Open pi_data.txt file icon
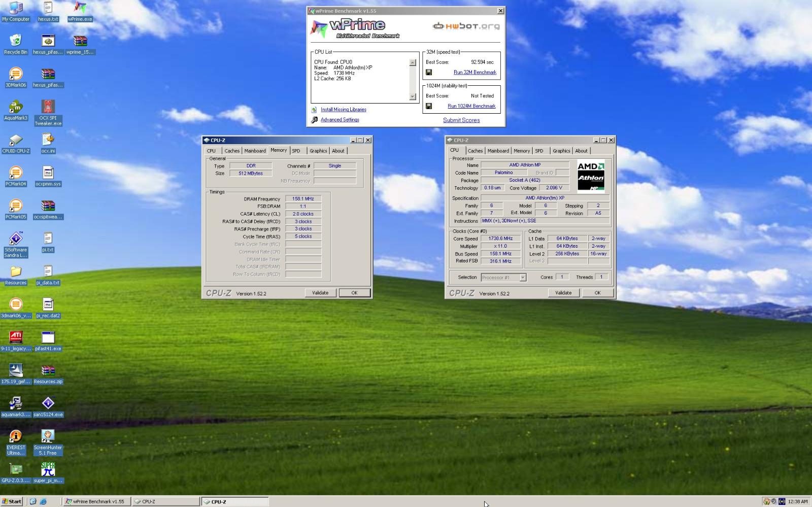 pos(48,275)
